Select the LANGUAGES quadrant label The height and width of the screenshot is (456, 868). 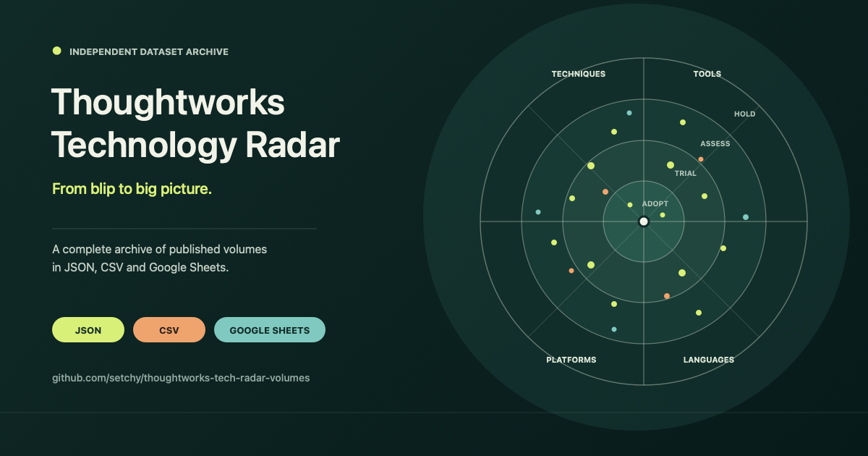coord(709,360)
